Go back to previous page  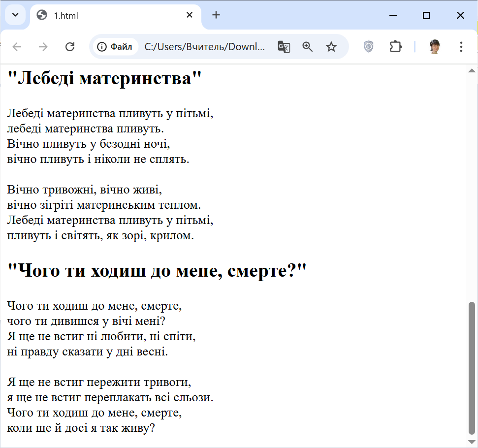[17, 47]
